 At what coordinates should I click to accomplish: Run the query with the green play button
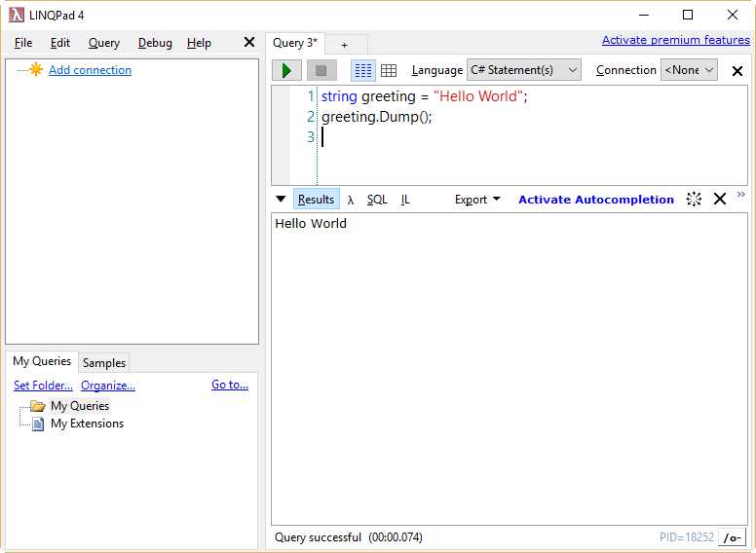tap(286, 70)
